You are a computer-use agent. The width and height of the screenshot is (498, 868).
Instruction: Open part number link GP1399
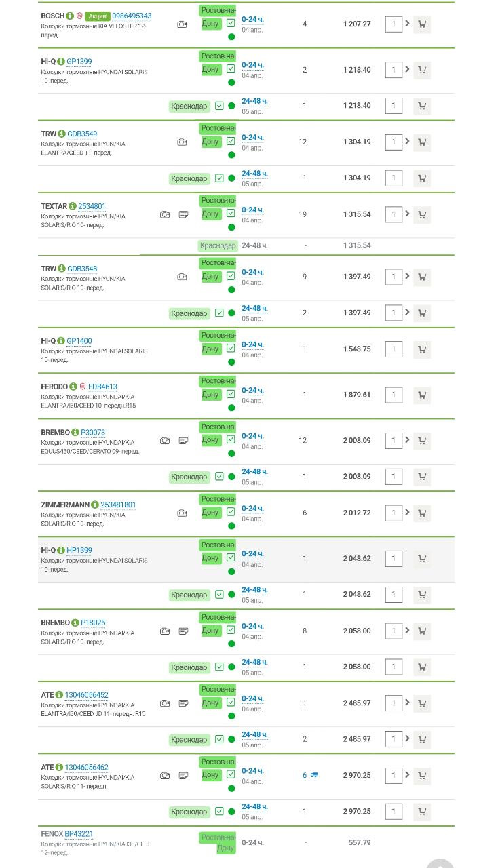click(x=79, y=62)
